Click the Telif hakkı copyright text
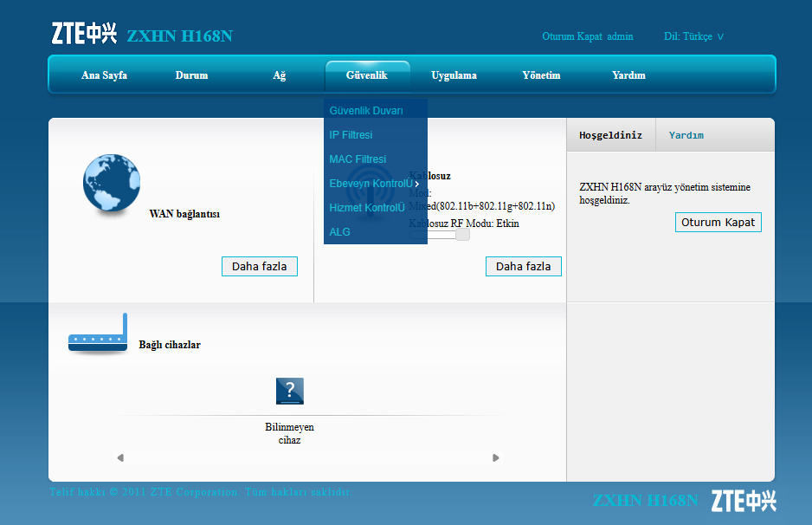 (201, 492)
